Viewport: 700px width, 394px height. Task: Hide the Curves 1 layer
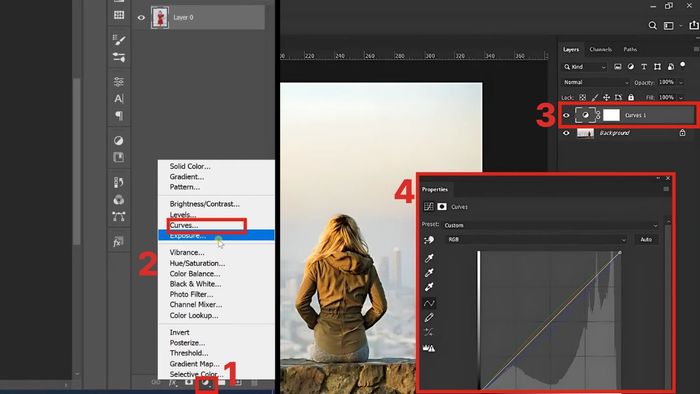tap(566, 115)
